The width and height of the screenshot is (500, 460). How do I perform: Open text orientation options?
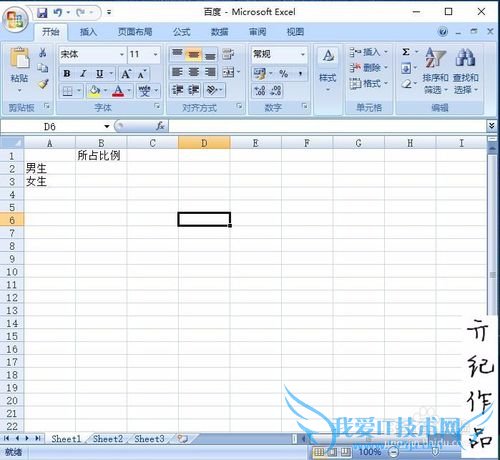pyautogui.click(x=214, y=90)
